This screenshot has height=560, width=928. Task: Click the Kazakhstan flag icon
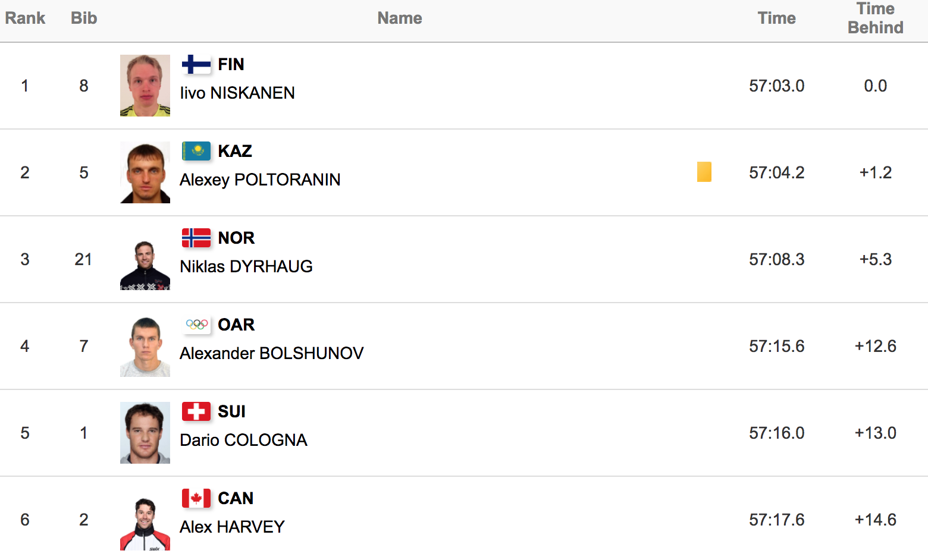[196, 151]
